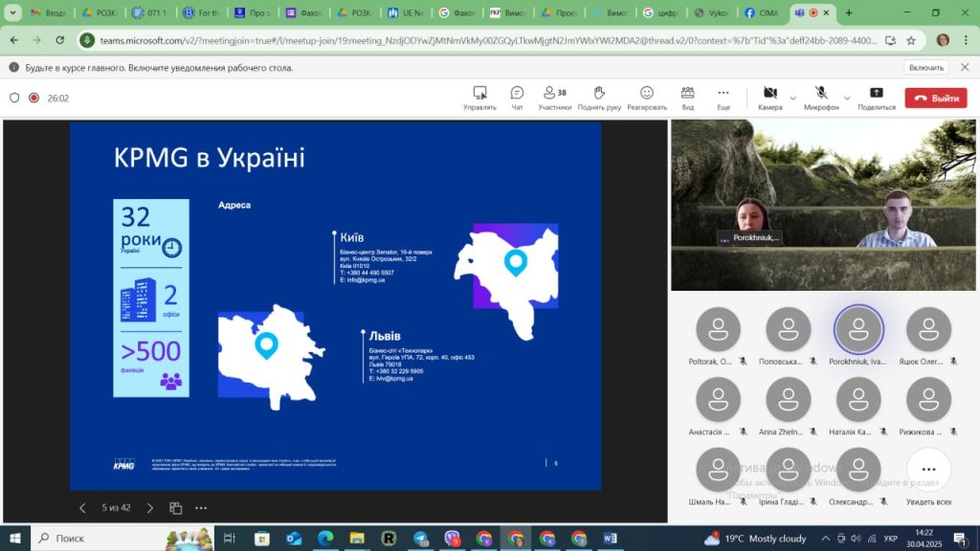Viewport: 980px width, 551px height.
Task: Click the shield privacy icon in meeting bar
Action: (14, 99)
